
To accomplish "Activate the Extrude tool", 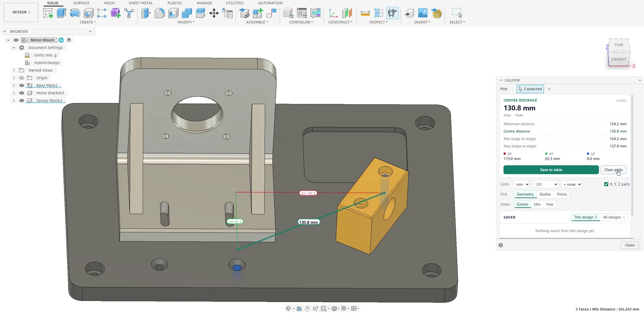I will click(61, 13).
